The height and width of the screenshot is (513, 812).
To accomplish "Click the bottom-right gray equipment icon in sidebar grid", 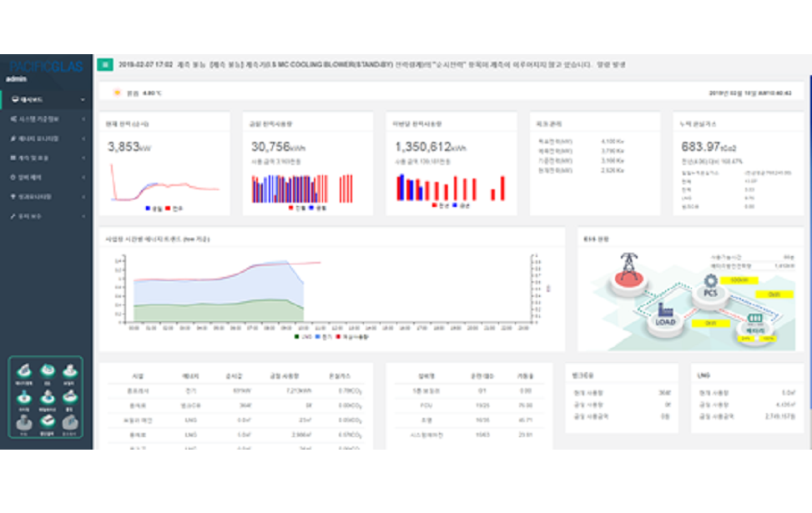I will (70, 421).
